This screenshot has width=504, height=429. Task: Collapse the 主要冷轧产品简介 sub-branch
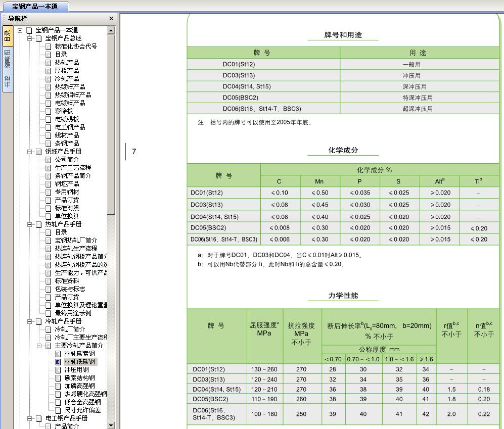(x=39, y=346)
